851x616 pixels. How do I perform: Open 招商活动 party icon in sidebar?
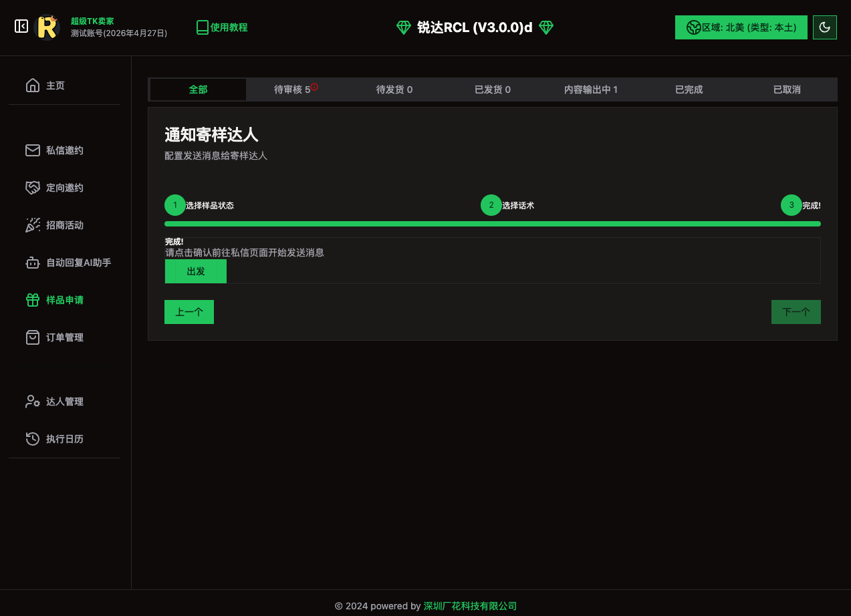tap(32, 225)
